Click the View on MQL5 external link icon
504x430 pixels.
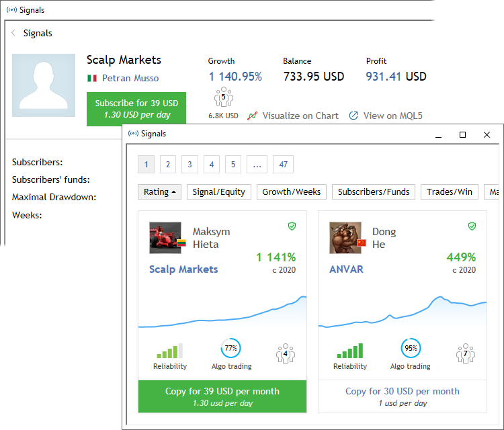[x=353, y=116]
